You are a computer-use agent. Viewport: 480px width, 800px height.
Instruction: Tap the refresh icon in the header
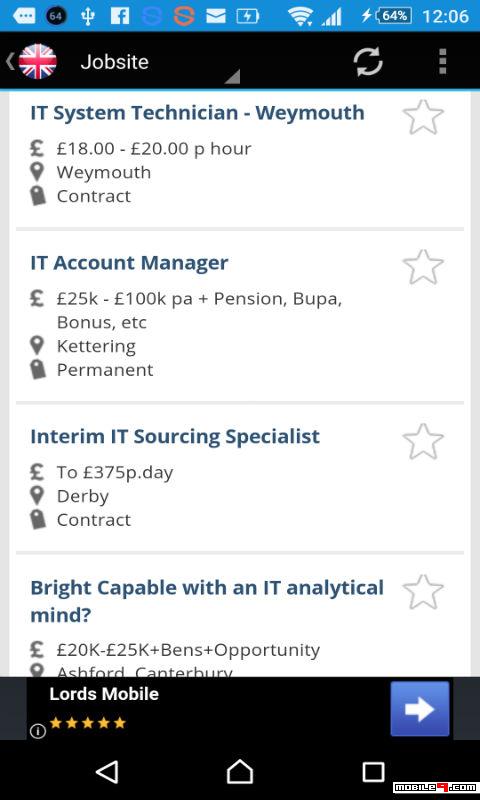point(368,62)
